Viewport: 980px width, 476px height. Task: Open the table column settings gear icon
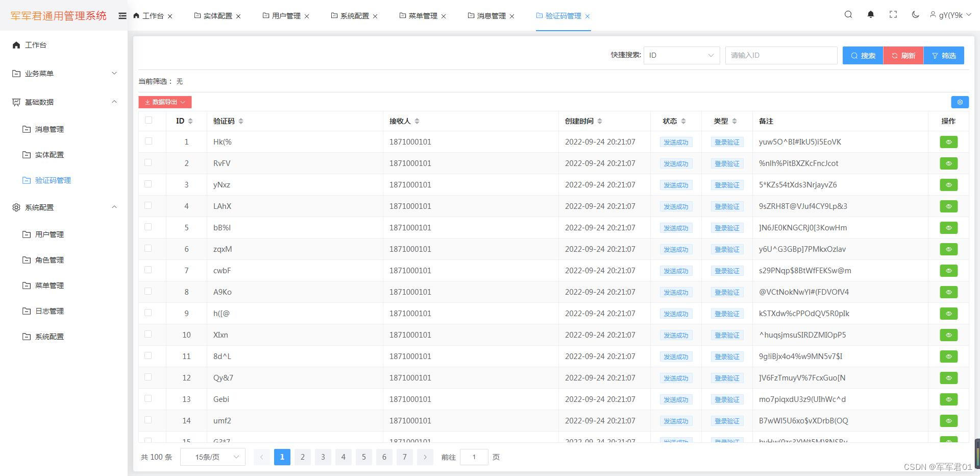960,102
